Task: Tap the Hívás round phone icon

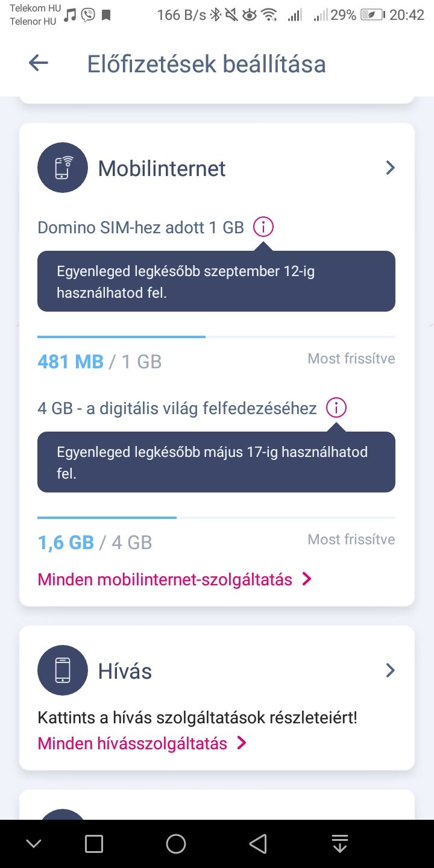Action: [63, 670]
